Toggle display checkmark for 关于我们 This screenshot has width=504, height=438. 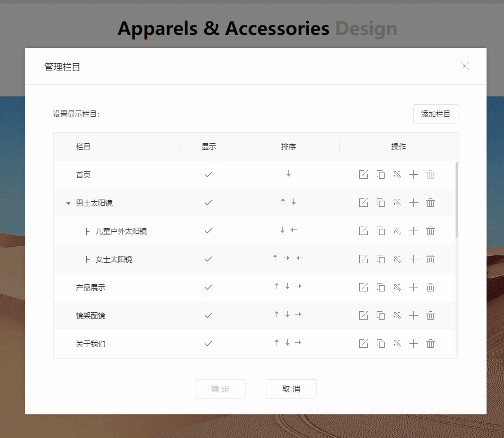tap(208, 343)
